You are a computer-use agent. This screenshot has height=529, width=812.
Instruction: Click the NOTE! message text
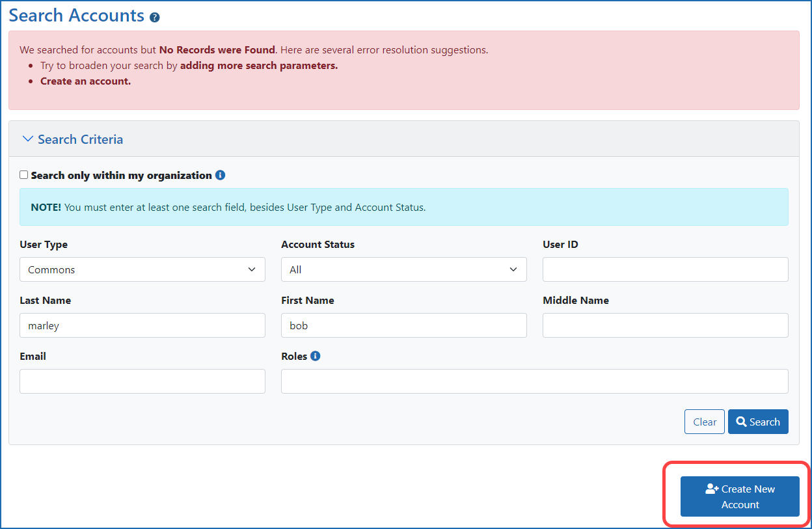point(228,208)
